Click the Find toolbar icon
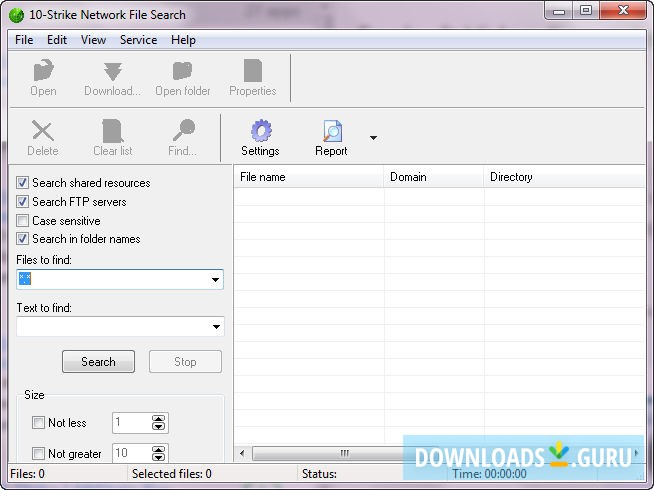The image size is (654, 490). [x=183, y=130]
